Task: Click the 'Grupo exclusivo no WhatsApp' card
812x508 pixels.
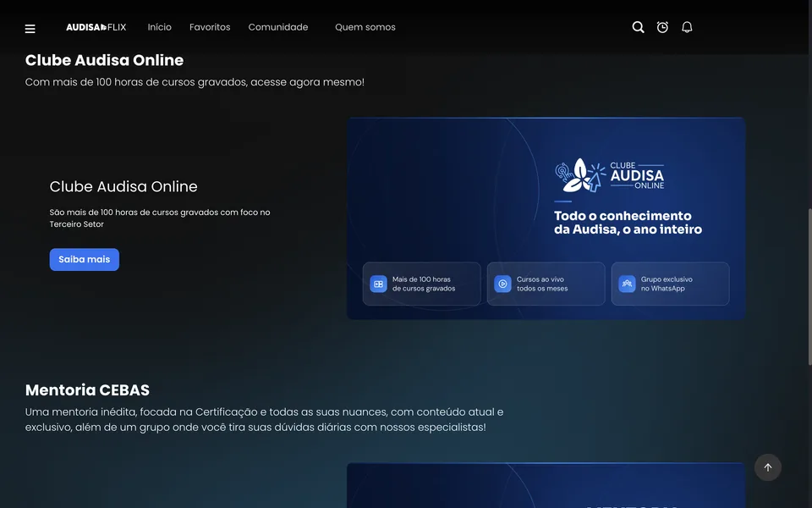Action: pyautogui.click(x=670, y=284)
